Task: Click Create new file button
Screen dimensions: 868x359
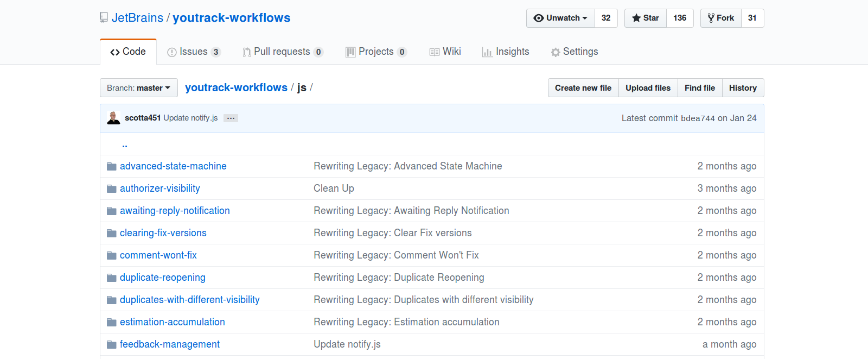Action: (x=583, y=88)
